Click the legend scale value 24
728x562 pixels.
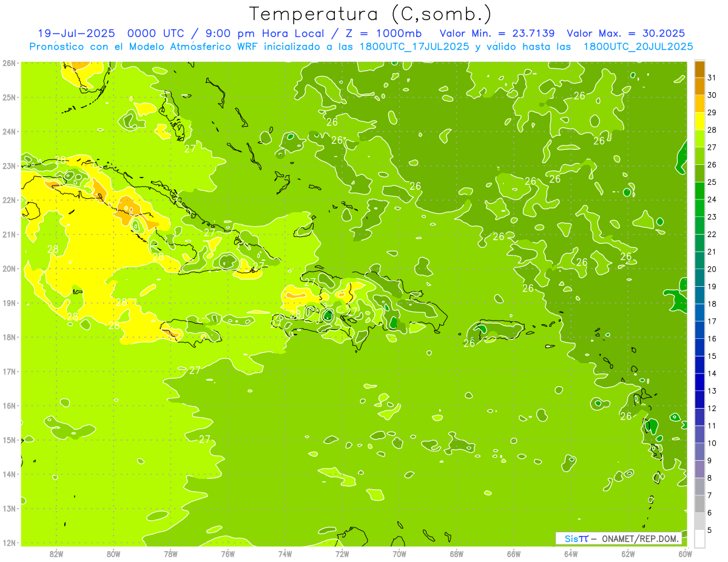[712, 199]
